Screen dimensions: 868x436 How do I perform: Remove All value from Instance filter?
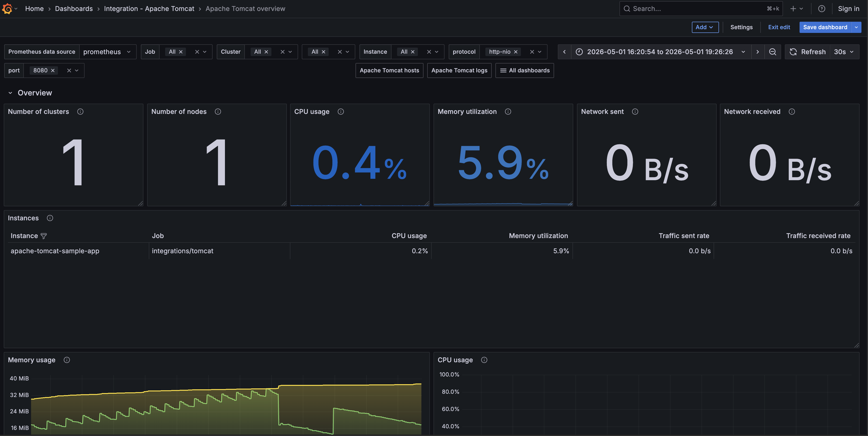tap(413, 52)
